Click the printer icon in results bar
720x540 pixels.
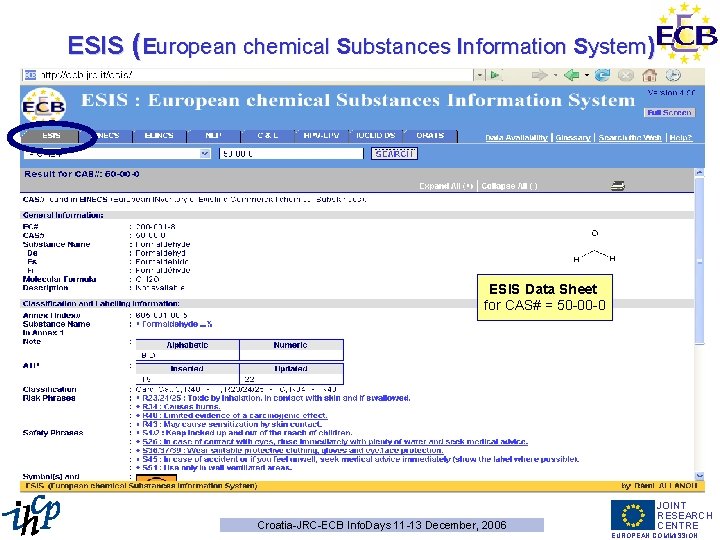pos(618,186)
